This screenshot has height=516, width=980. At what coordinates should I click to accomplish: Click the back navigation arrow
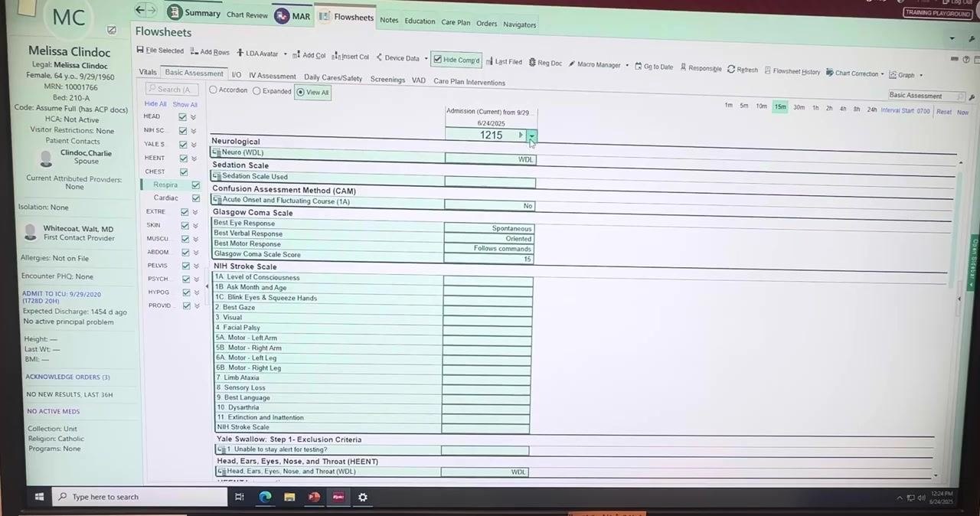(x=139, y=10)
